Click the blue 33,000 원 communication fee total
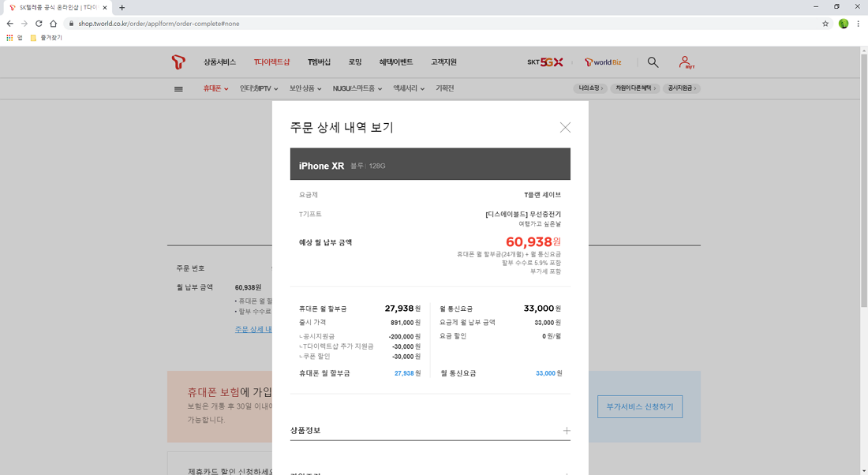 tap(548, 374)
